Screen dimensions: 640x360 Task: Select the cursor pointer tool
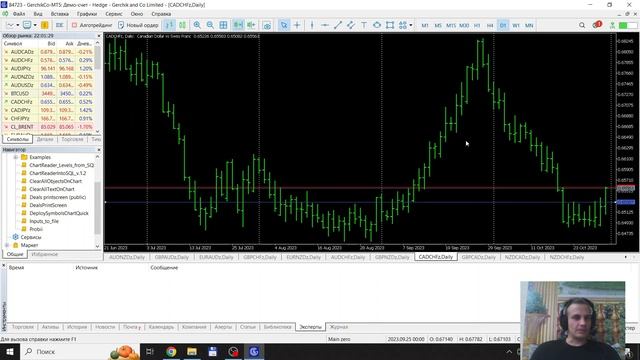[x=284, y=25]
